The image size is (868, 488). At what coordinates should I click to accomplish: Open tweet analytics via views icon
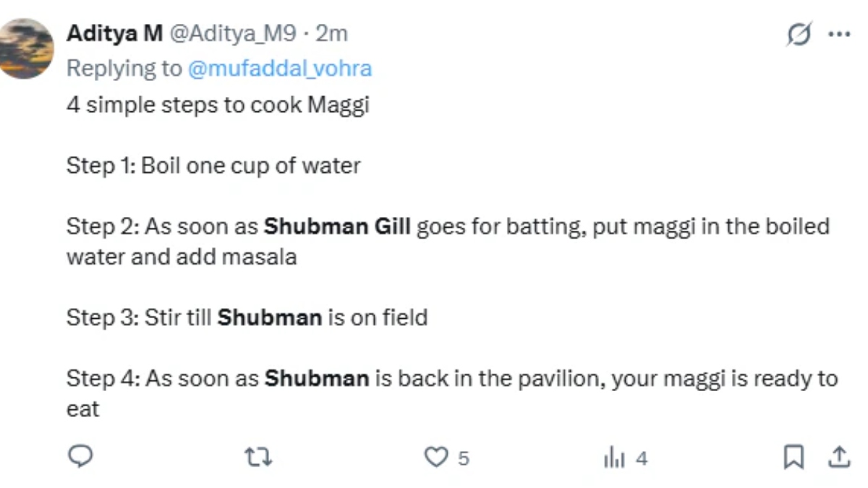point(614,458)
